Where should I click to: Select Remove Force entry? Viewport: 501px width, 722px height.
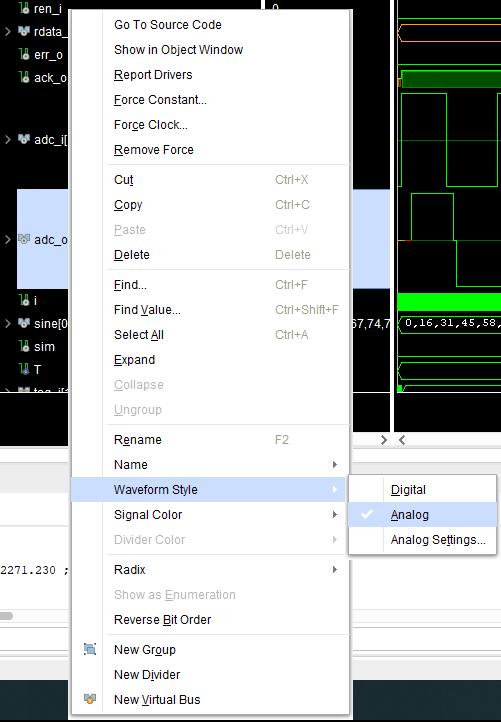[x=210, y=150]
